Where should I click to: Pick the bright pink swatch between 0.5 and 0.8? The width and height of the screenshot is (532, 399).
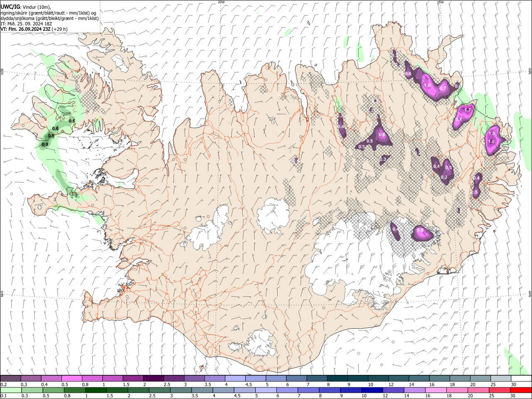71,379
